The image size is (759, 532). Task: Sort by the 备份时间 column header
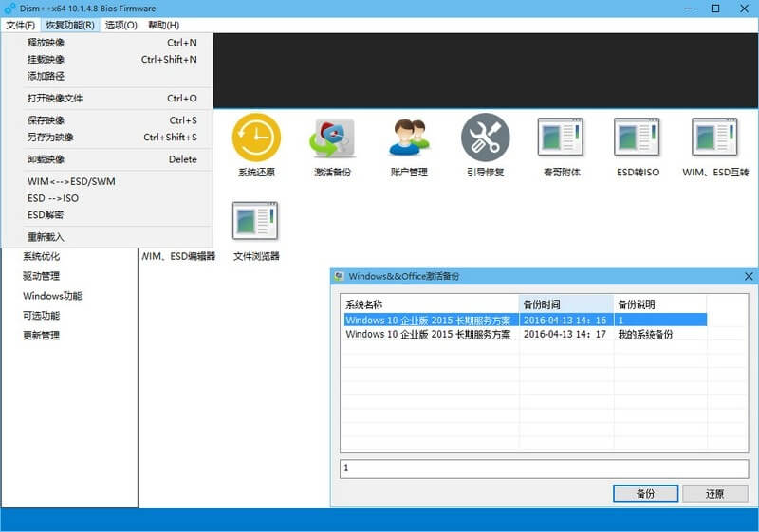[x=565, y=304]
